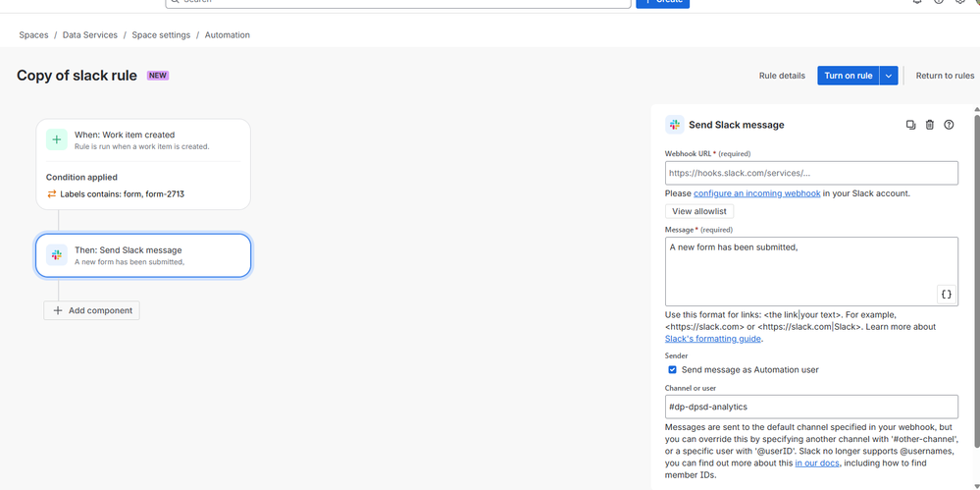Screen dimensions: 980x490
Task: Focus the Webhook URL field
Action: tap(811, 173)
